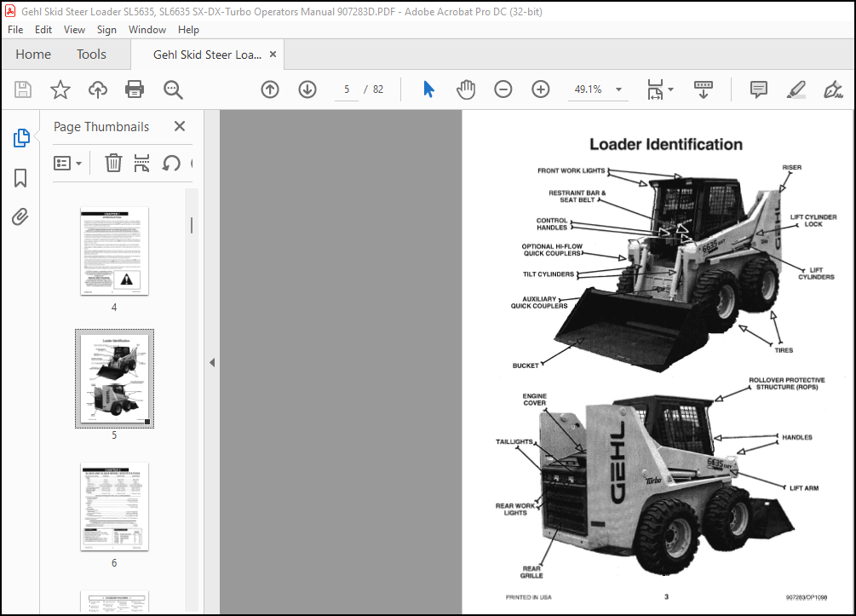Click the TAILLIGHTS label

(x=514, y=441)
